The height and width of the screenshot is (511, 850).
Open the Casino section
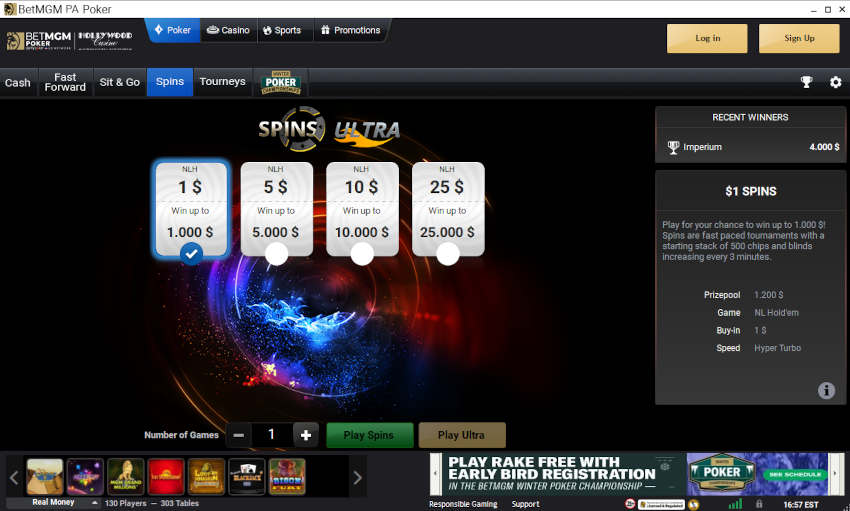[x=229, y=30]
